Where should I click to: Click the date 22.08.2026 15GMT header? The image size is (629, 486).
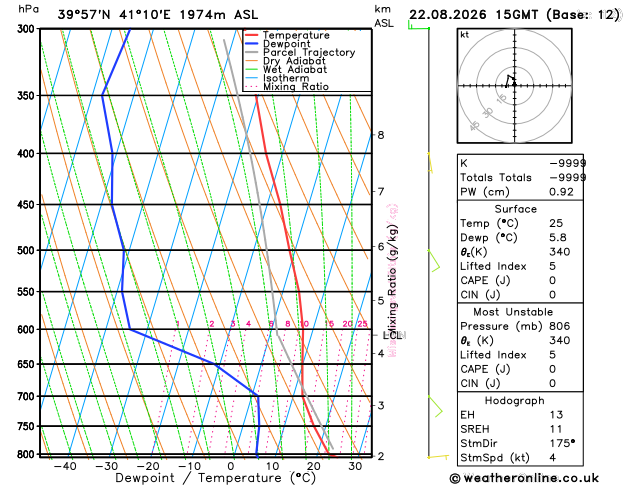click(473, 15)
